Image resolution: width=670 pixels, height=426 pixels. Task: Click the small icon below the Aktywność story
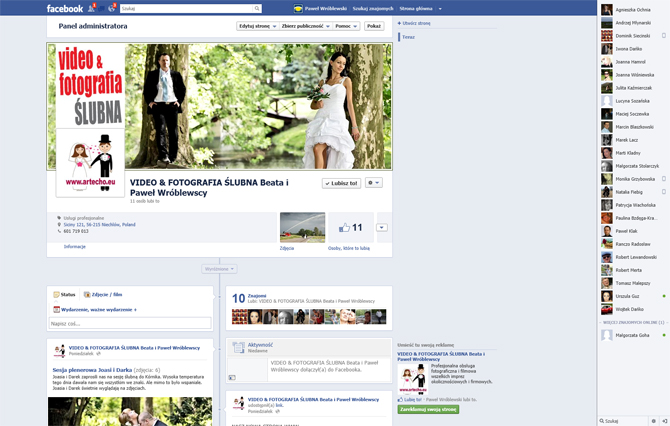pos(232,378)
